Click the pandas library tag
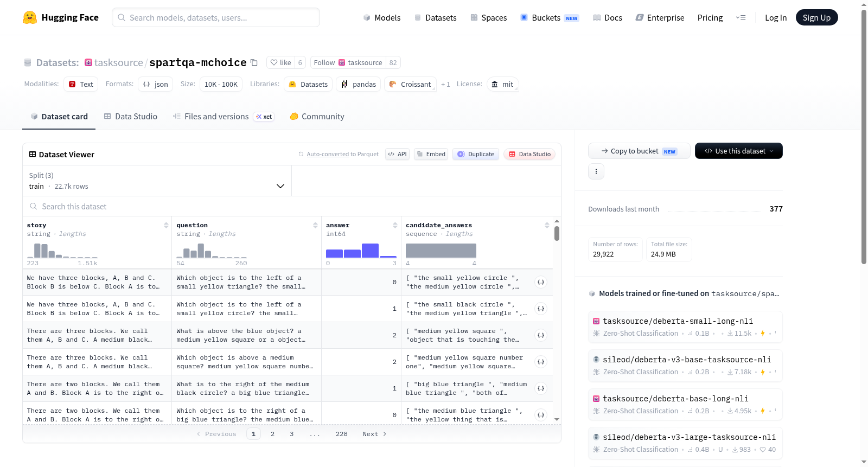 359,84
